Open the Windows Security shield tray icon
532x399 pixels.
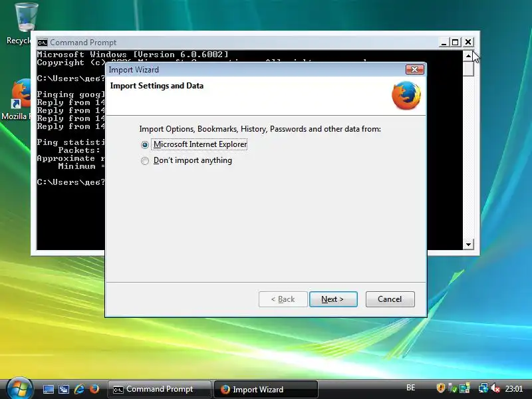click(x=440, y=388)
